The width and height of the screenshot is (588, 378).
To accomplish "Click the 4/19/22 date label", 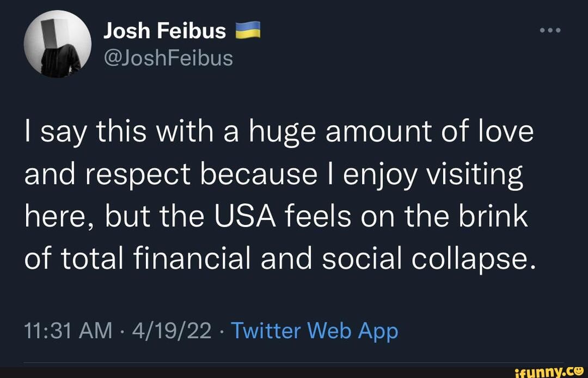I will pyautogui.click(x=171, y=331).
